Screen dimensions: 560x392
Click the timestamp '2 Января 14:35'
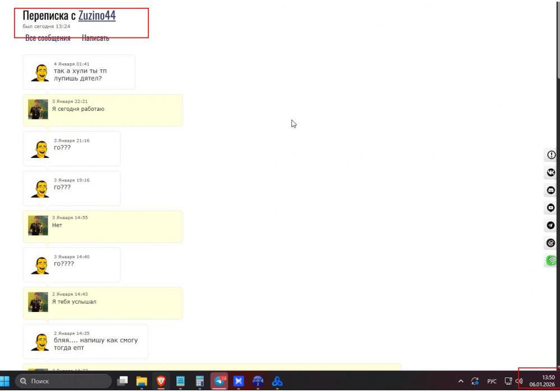click(72, 333)
